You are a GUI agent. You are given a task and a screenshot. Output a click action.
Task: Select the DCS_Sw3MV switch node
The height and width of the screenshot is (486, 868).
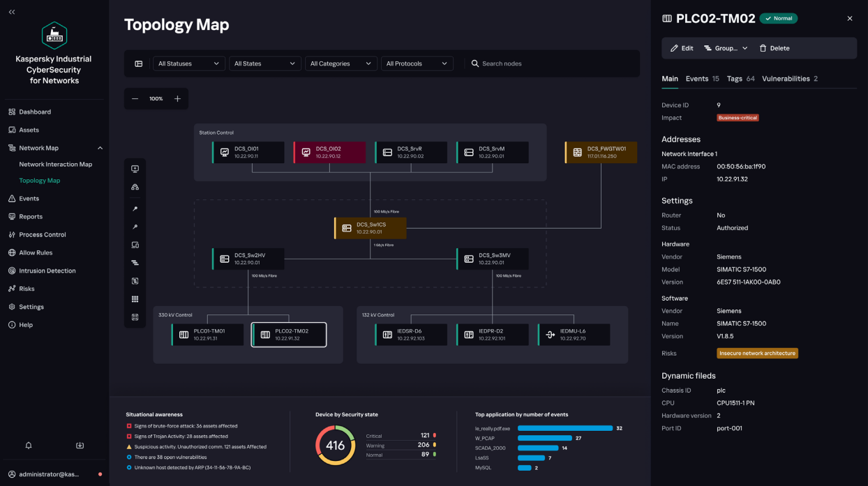493,259
